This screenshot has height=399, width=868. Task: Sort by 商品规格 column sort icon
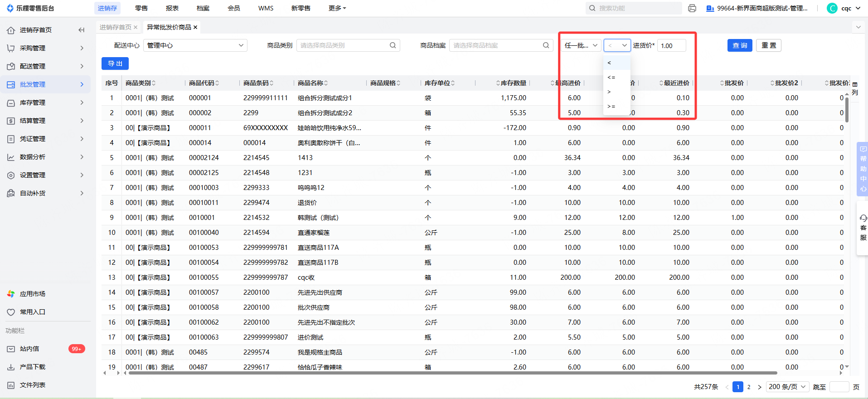[x=398, y=83]
